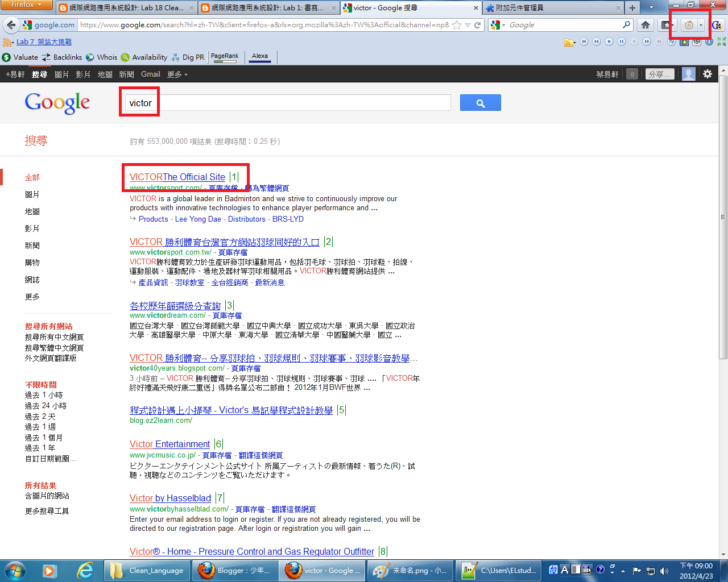
Task: Expand 更多 in left sidebar filters
Action: point(32,297)
